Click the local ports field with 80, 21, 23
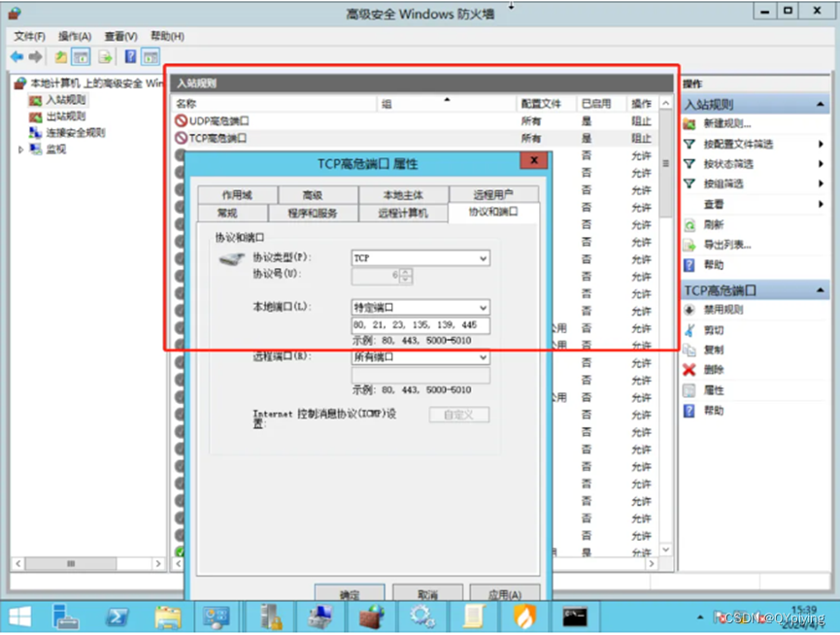This screenshot has width=840, height=635. (420, 325)
